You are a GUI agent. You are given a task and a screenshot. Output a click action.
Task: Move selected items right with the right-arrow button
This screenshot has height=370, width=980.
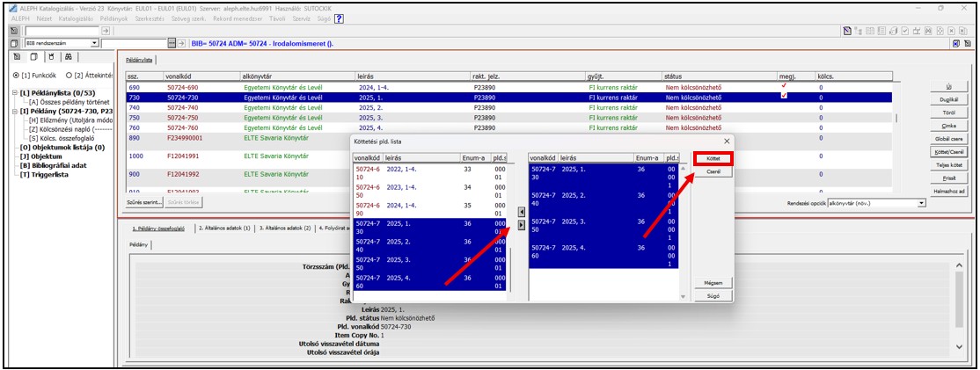522,224
